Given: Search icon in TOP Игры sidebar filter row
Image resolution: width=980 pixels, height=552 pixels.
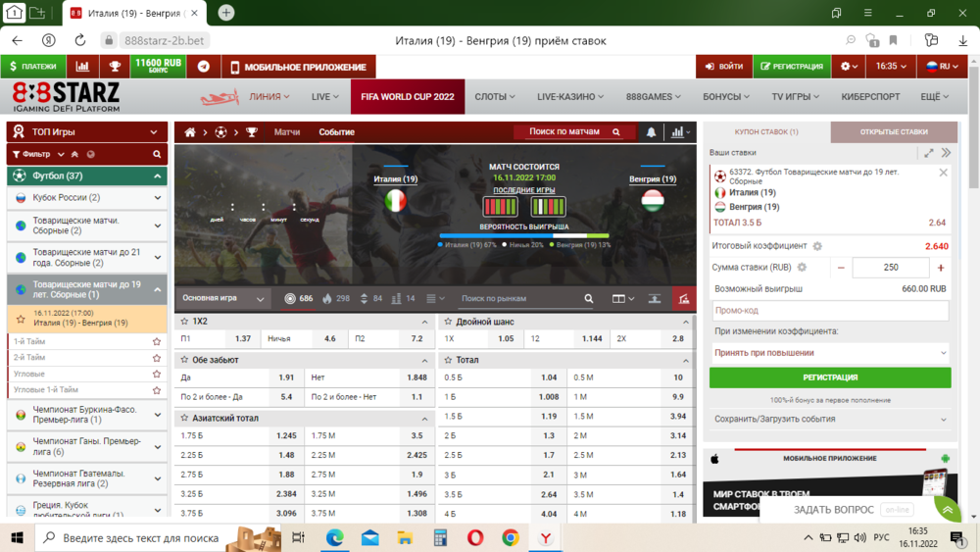Looking at the screenshot, I should pyautogui.click(x=157, y=154).
